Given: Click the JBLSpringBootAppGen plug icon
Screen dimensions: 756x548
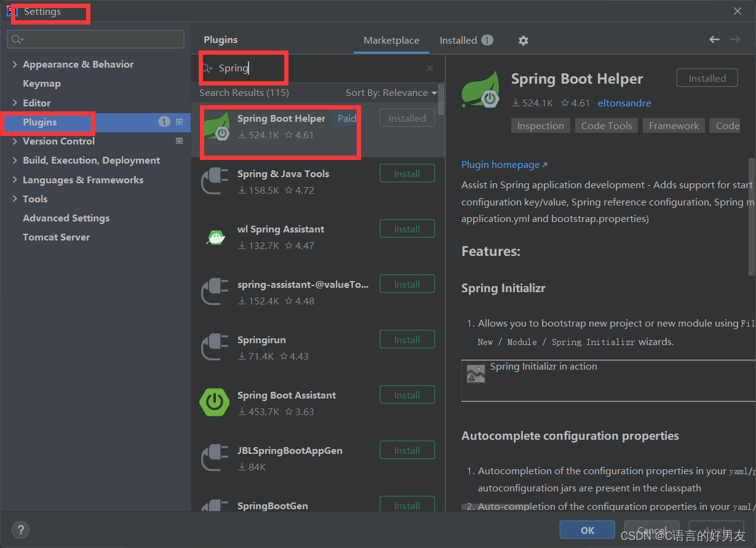Looking at the screenshot, I should pos(215,458).
